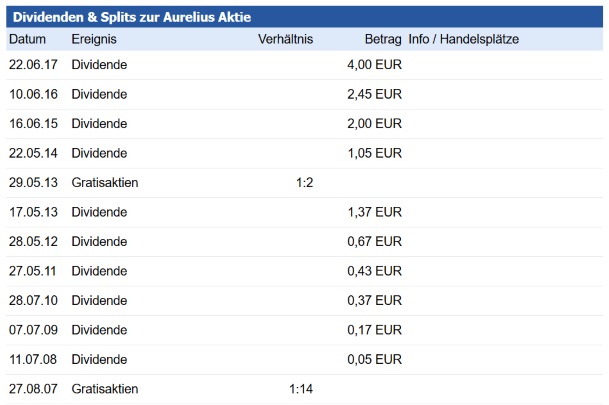Image resolution: width=609 pixels, height=405 pixels.
Task: Click the 0,43 EUR amount
Action: point(374,272)
